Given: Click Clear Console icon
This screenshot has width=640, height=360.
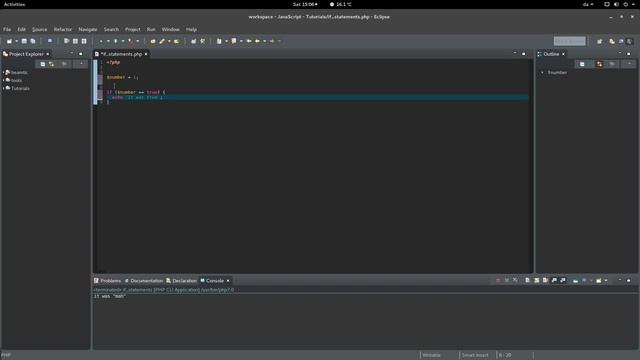Looking at the screenshot, I should pyautogui.click(x=527, y=280).
